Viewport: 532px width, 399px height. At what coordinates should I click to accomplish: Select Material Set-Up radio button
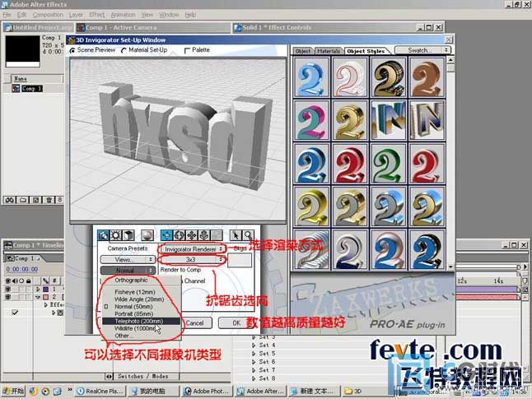(124, 50)
